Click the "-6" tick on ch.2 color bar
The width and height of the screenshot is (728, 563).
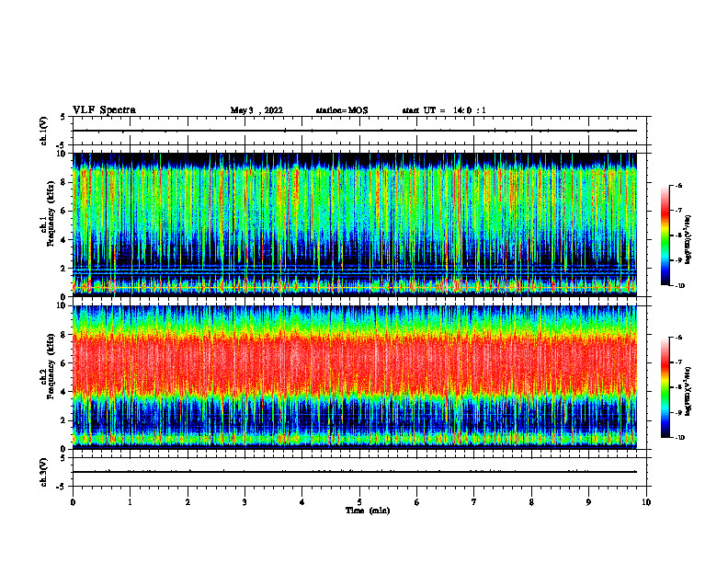pos(678,338)
